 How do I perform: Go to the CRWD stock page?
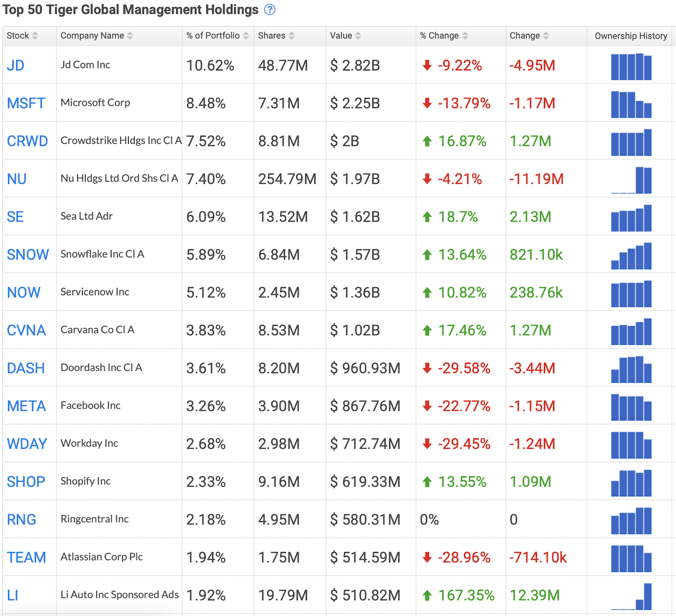[27, 141]
